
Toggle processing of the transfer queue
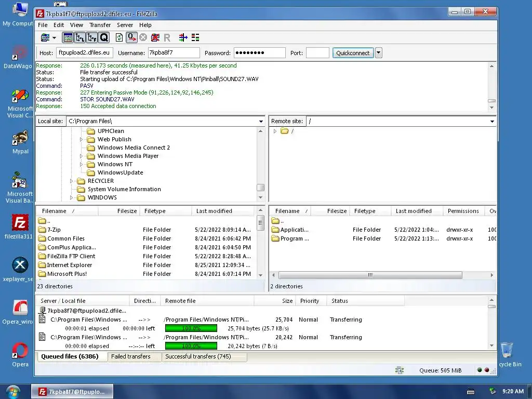coord(131,37)
